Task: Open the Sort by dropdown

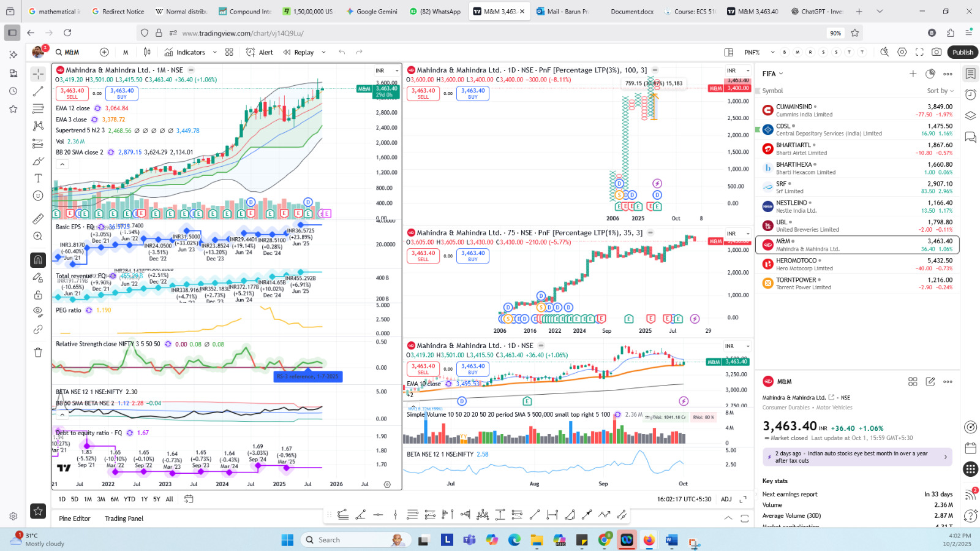Action: 940,91
